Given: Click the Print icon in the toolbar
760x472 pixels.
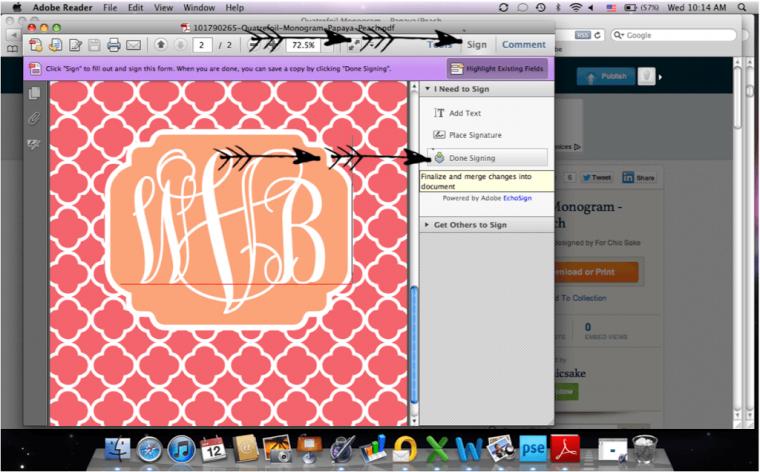Looking at the screenshot, I should pos(113,45).
